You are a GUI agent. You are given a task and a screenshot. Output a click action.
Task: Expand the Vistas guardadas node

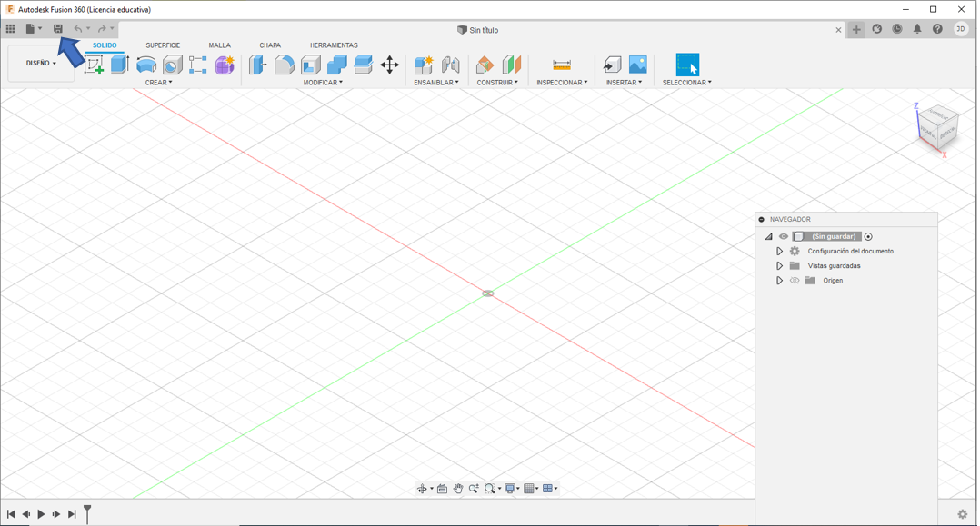[779, 266]
